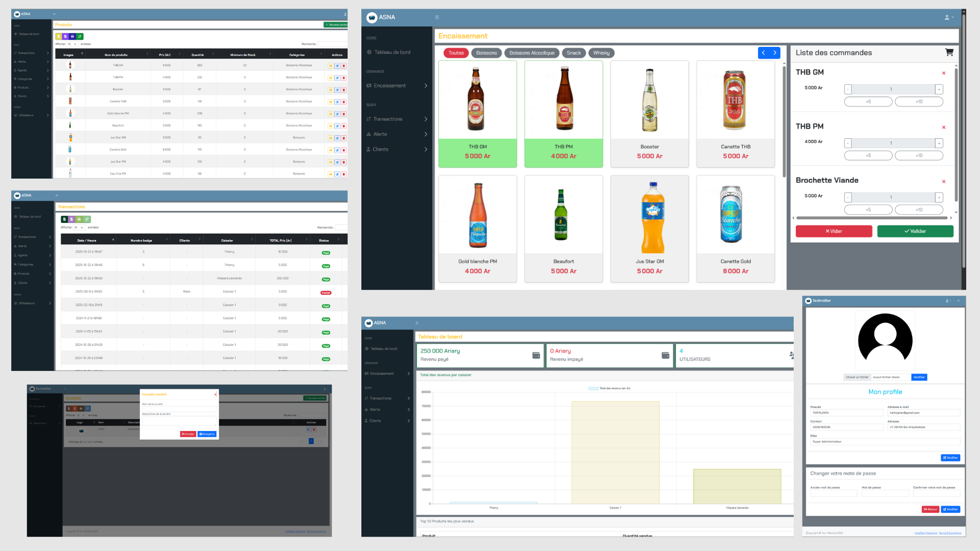Image resolution: width=980 pixels, height=551 pixels.
Task: Empty the order with the Vider button
Action: [x=834, y=231]
